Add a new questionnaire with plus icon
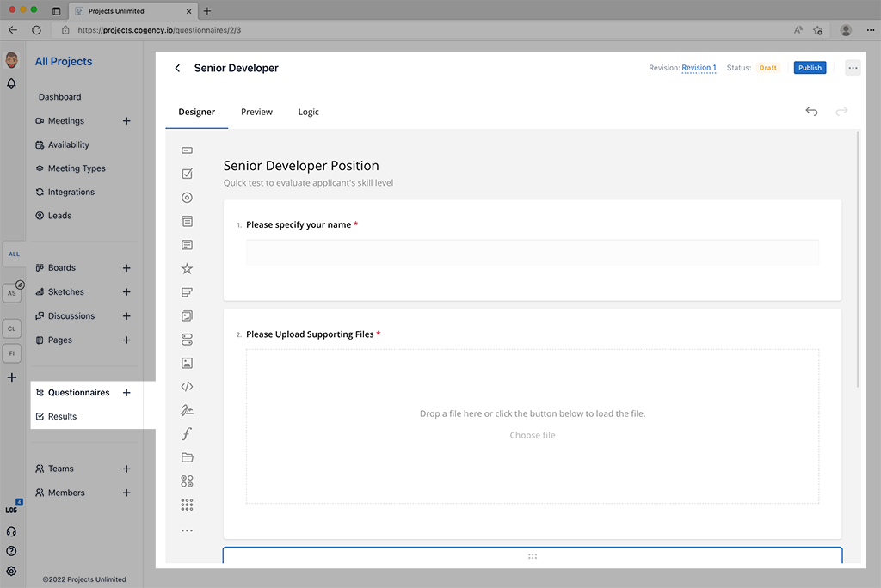The image size is (881, 588). click(x=126, y=393)
